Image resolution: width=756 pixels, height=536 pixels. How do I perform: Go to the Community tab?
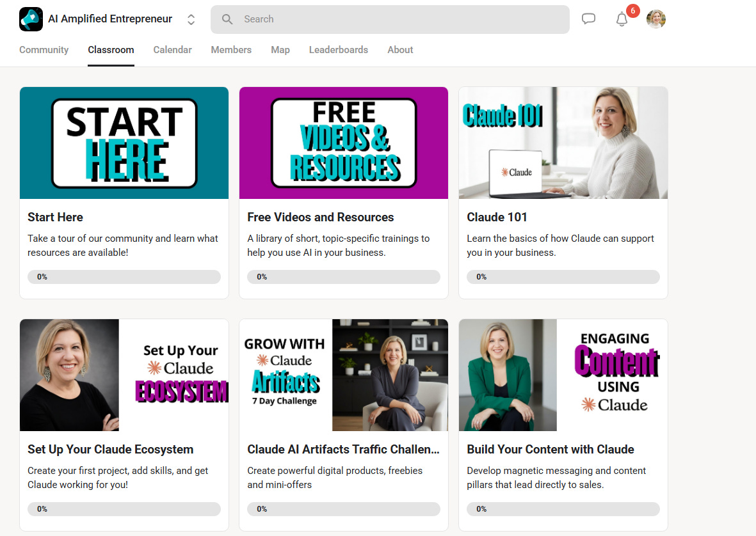44,50
